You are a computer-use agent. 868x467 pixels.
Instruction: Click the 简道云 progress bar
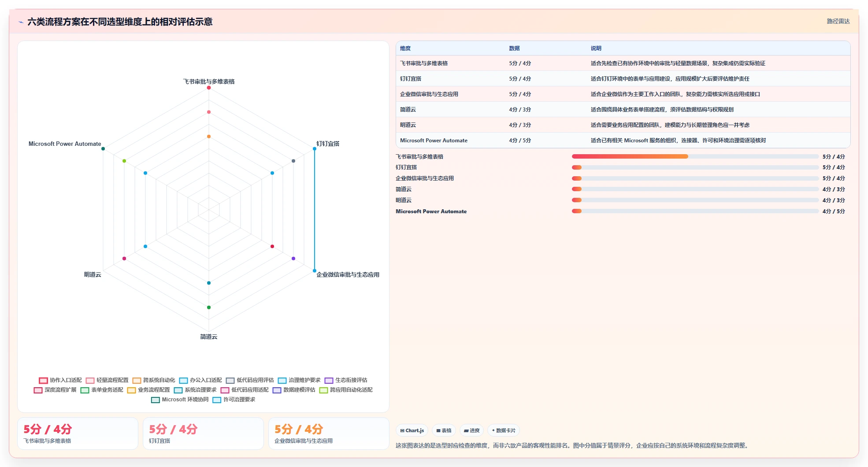[695, 189]
